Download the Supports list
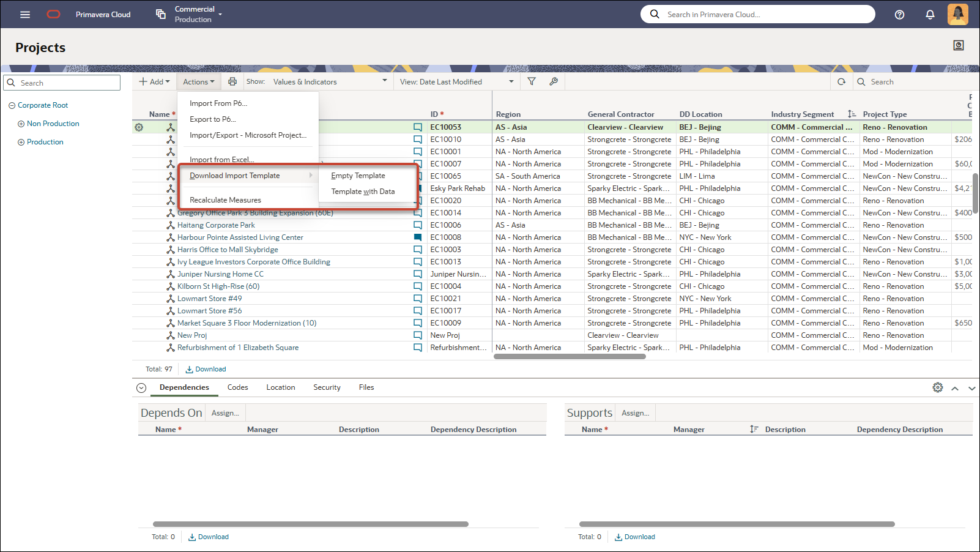The image size is (980, 552). click(x=635, y=537)
